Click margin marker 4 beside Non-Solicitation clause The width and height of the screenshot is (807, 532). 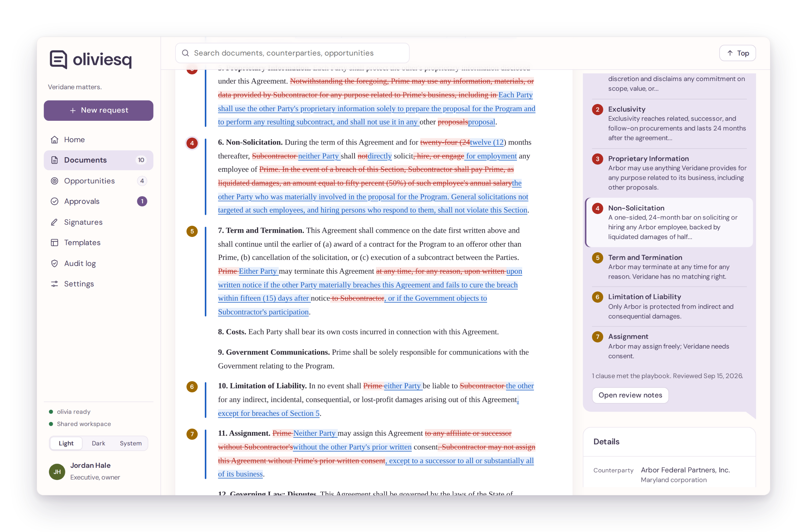click(x=192, y=143)
